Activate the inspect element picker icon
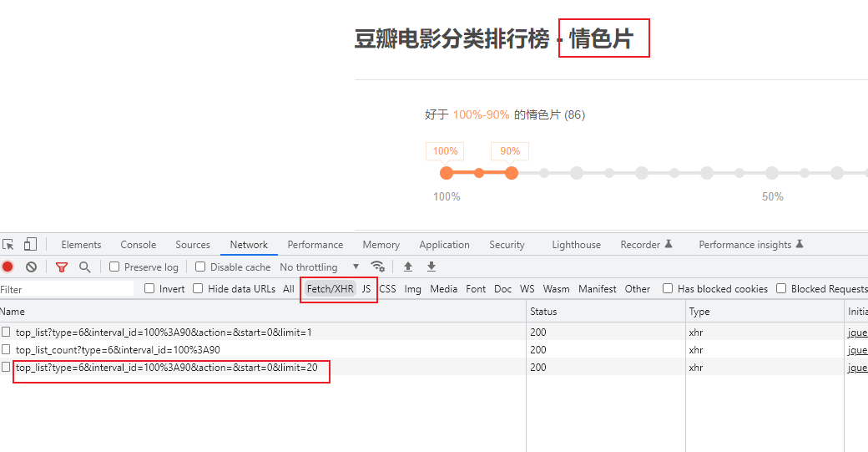868x452 pixels. (8, 244)
